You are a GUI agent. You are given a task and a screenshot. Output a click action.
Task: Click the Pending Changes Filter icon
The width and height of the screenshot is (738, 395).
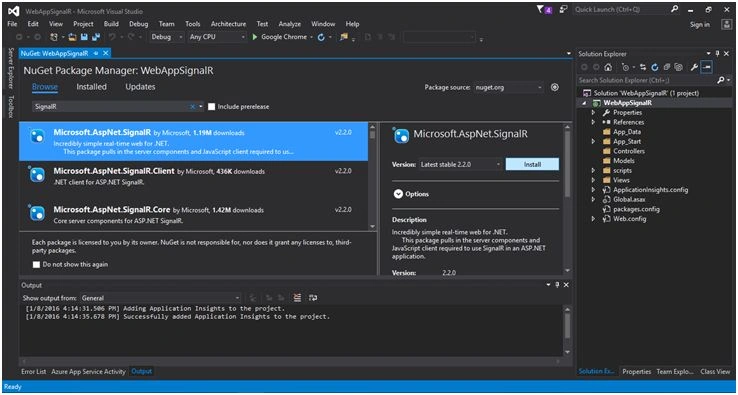click(x=626, y=67)
